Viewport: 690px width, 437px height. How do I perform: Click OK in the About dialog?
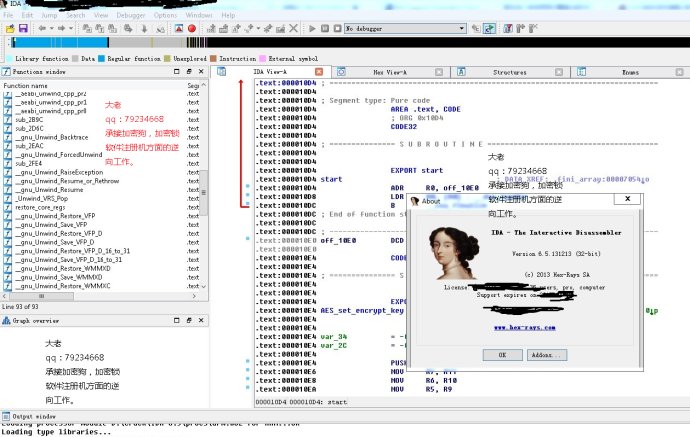(503, 355)
